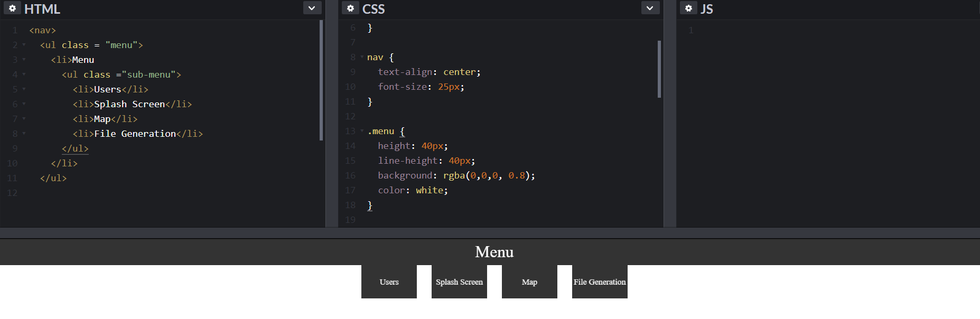Click the HTML editor vertical scrollbar
The image size is (980, 319).
click(321, 80)
